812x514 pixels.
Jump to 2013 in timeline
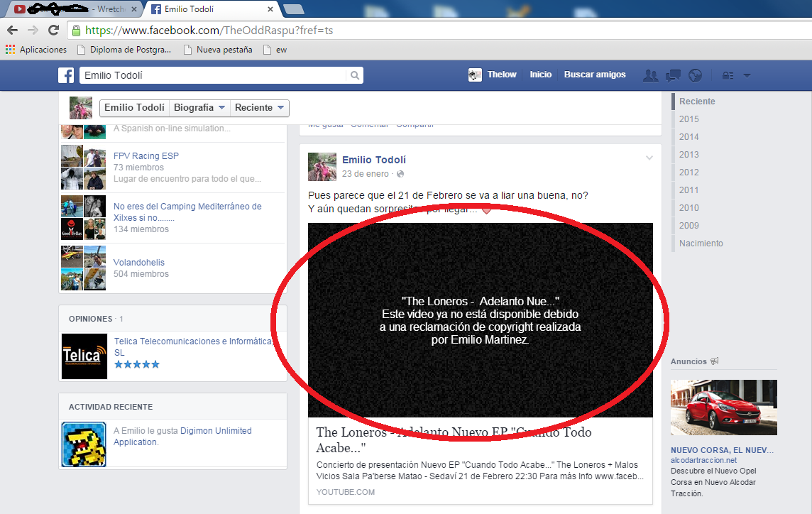click(688, 154)
